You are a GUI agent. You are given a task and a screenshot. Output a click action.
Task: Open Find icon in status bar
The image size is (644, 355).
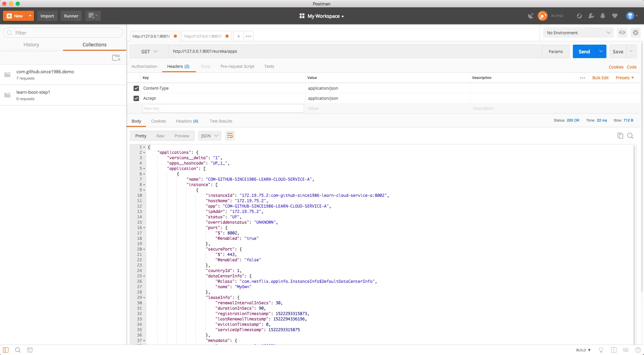pos(18,350)
